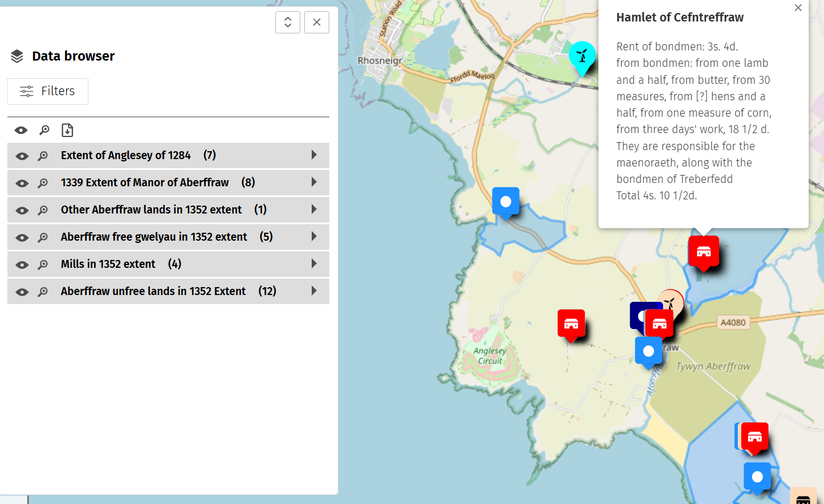Hide the 1339 Extent of Manor layer
824x504 pixels.
pos(22,183)
